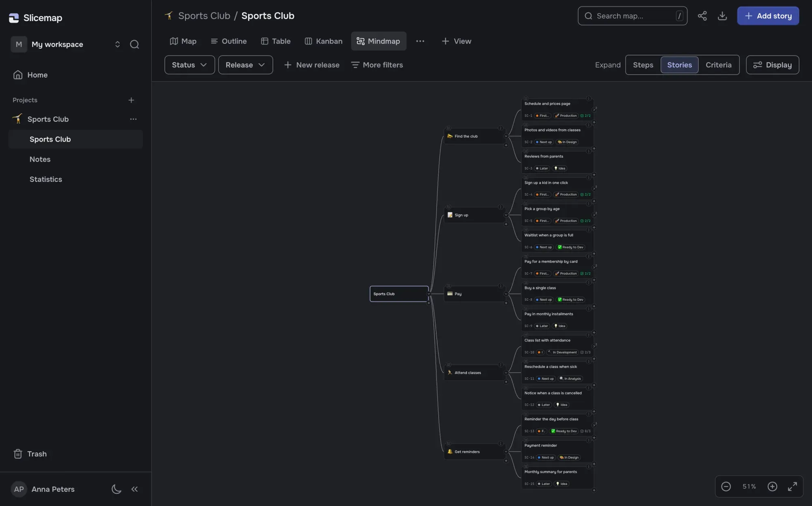The height and width of the screenshot is (506, 812).
Task: Select Stories expand level
Action: pos(679,65)
